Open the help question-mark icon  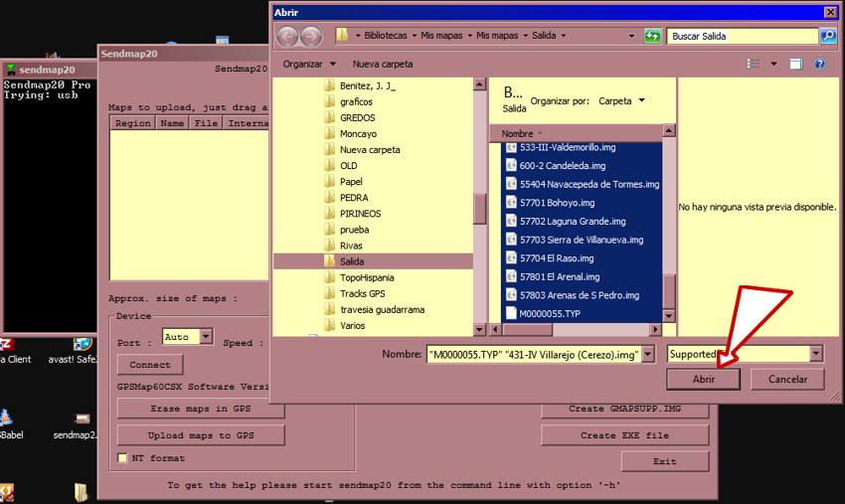[820, 65]
